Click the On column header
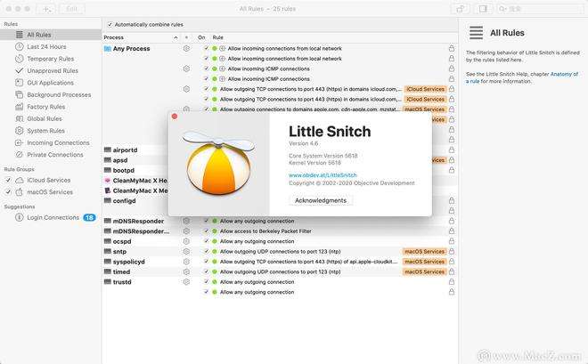588x364 pixels. click(201, 37)
